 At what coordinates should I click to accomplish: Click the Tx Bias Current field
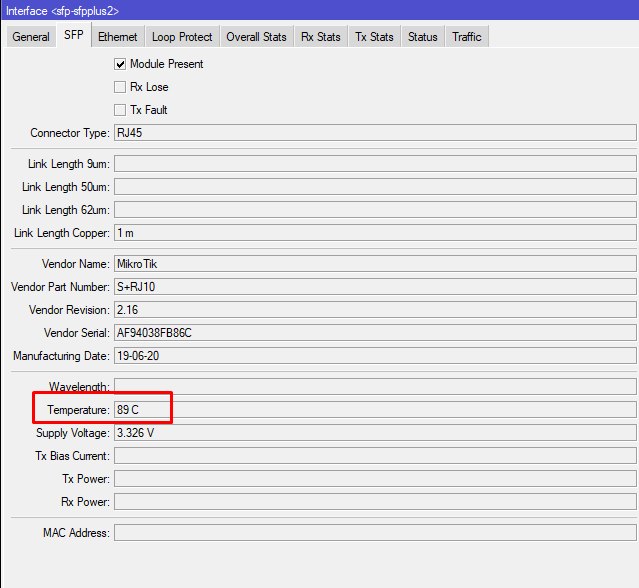coord(375,456)
